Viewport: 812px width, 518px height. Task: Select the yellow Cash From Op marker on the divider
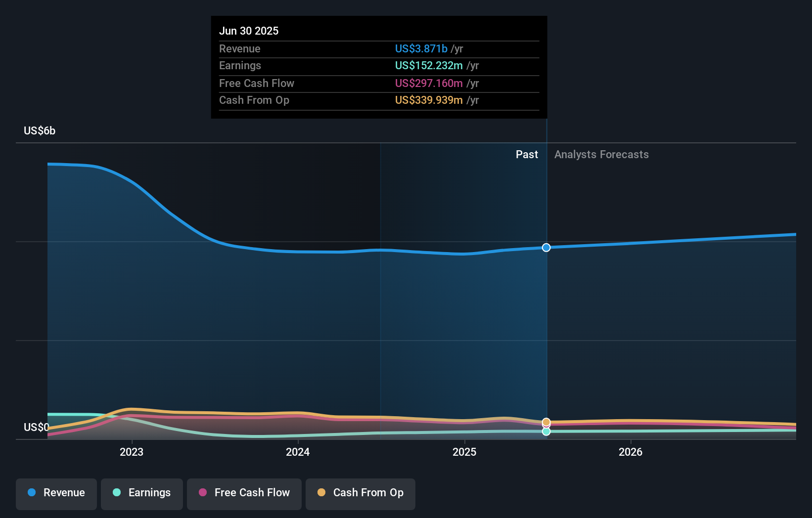[x=546, y=422]
